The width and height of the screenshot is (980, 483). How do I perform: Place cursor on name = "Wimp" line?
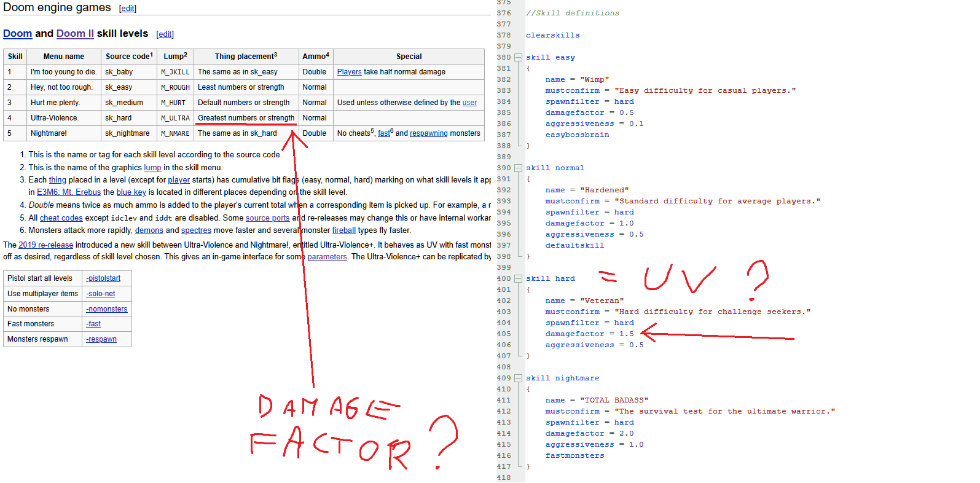tap(577, 79)
